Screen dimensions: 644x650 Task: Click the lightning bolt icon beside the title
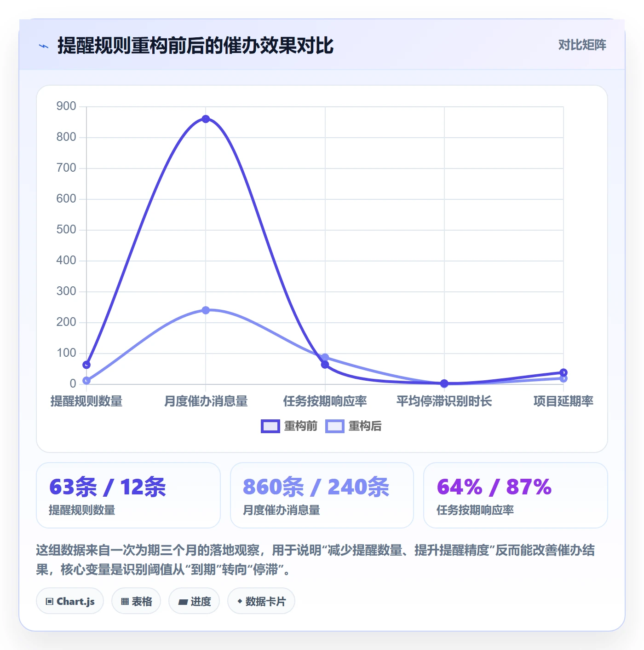point(44,46)
